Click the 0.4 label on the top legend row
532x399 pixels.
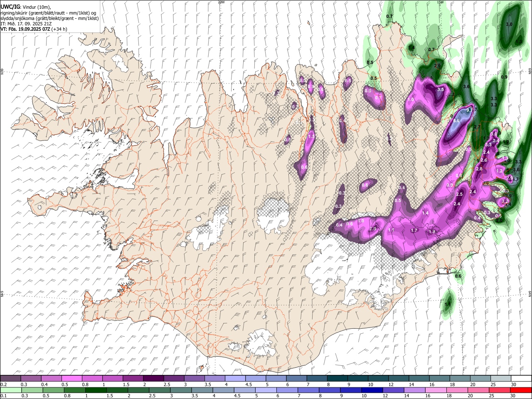[x=44, y=384]
